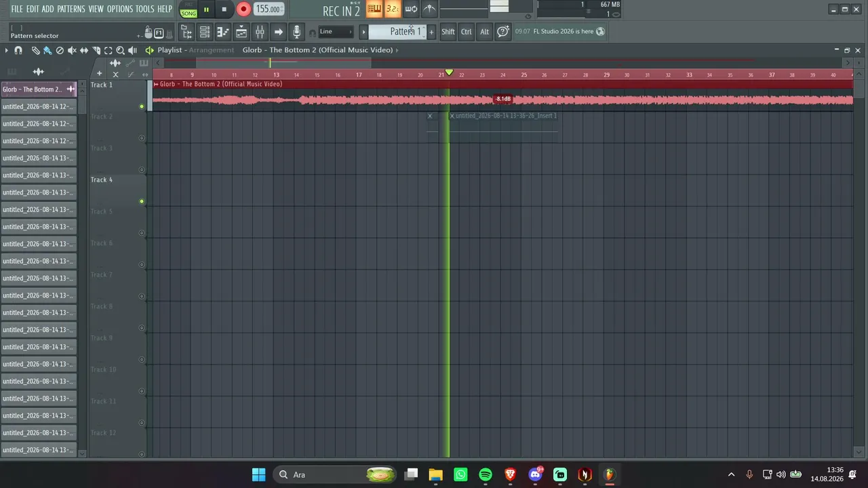
Task: Click the Alt modifier button
Action: (x=484, y=32)
